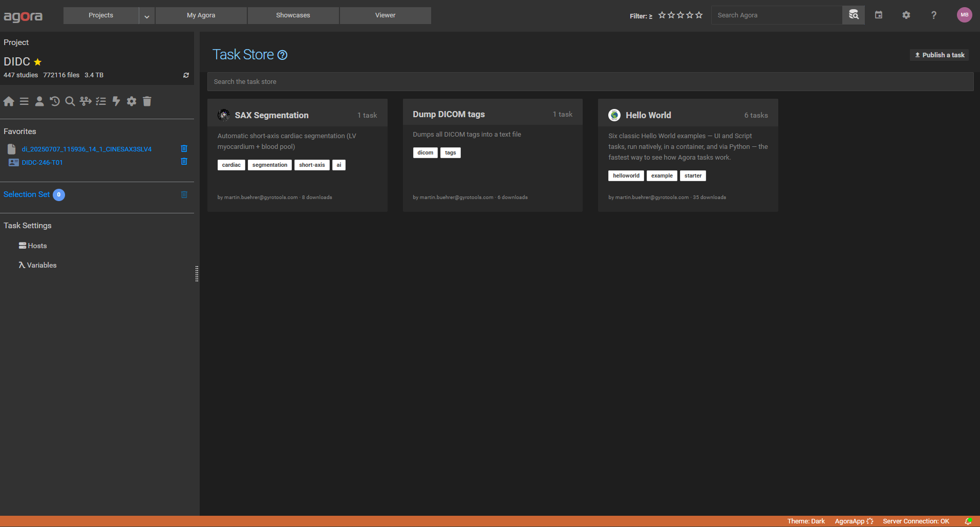Refresh the DIDC project statistics
The height and width of the screenshot is (527, 980).
coord(186,75)
